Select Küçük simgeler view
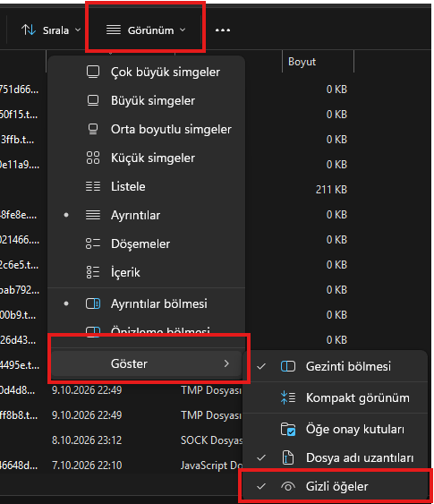The width and height of the screenshot is (434, 504). point(146,158)
